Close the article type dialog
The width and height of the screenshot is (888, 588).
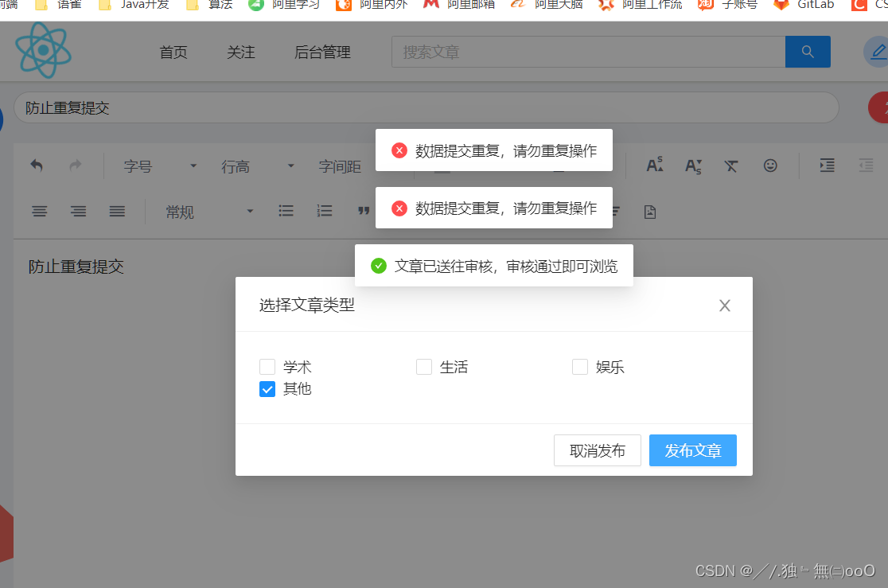tap(724, 306)
